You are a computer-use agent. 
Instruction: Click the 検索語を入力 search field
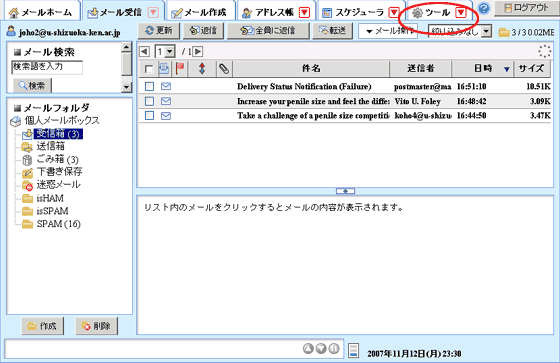coord(47,67)
